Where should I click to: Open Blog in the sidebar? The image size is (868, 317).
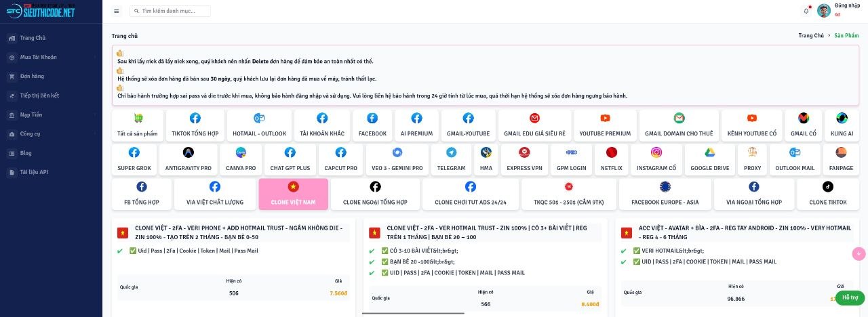pos(51,153)
